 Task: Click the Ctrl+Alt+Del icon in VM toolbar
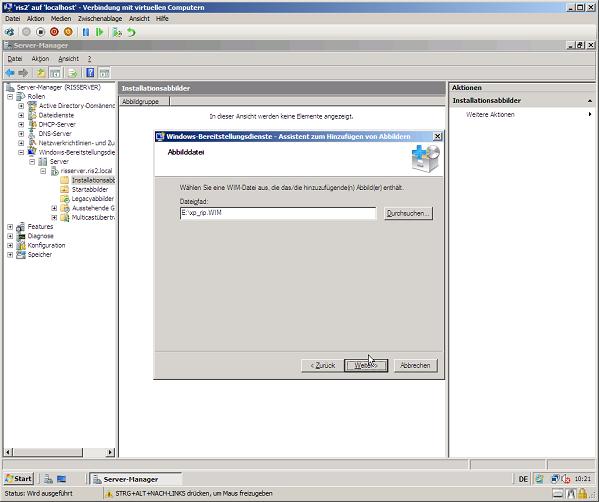tap(10, 32)
